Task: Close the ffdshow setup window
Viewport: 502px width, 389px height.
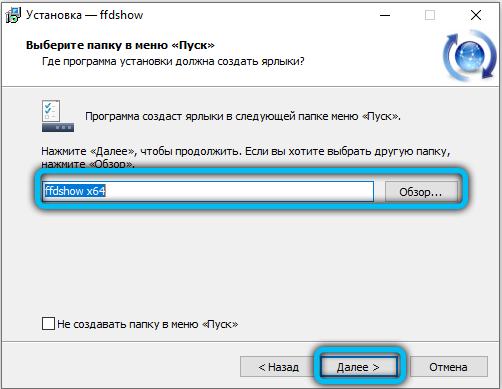Action: coord(476,15)
